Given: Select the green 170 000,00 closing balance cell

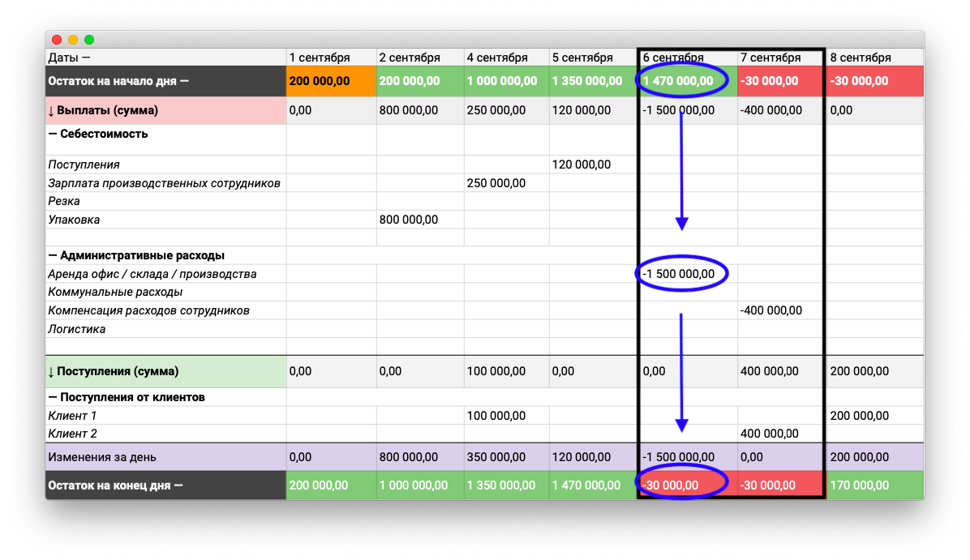Looking at the screenshot, I should point(860,485).
